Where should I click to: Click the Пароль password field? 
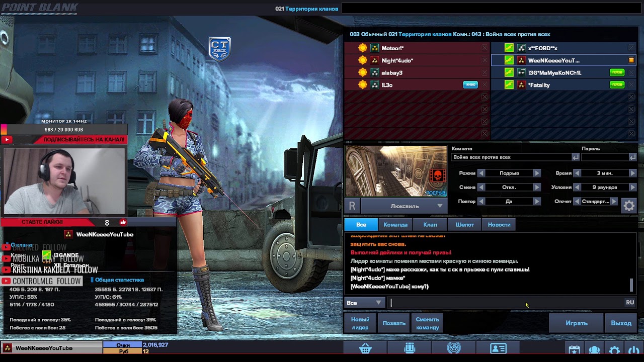(x=604, y=157)
